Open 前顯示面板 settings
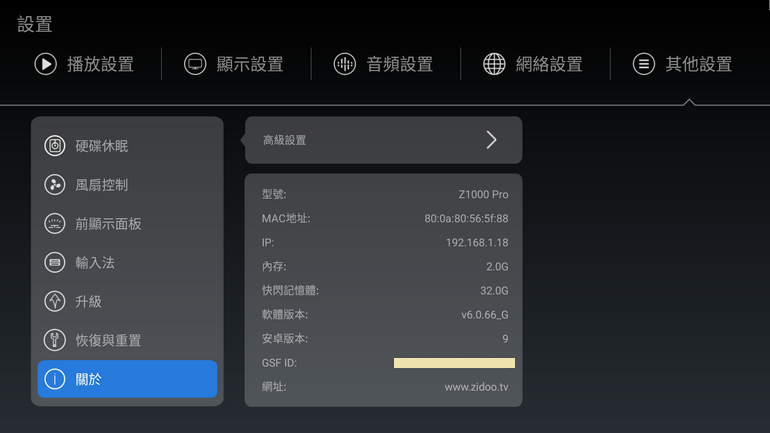 127,223
